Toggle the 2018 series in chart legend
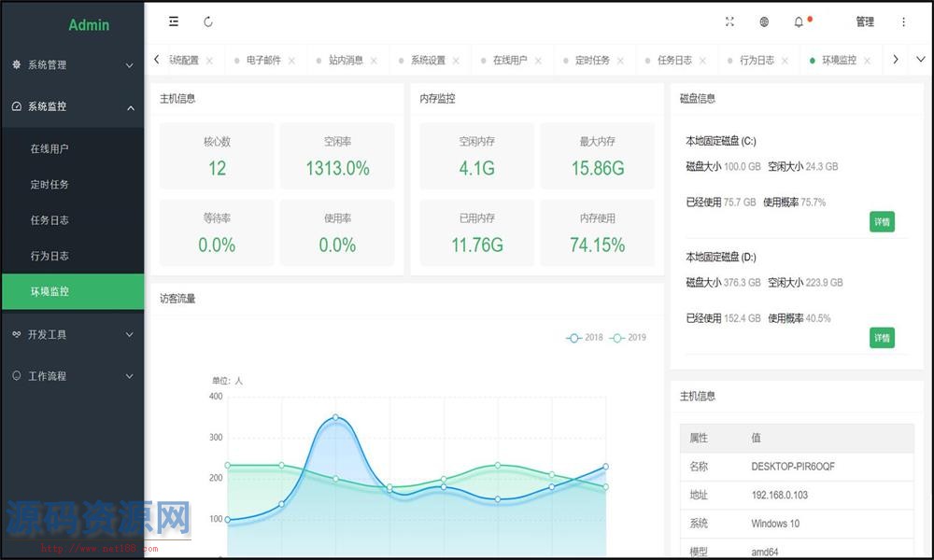This screenshot has height=560, width=934. [585, 338]
